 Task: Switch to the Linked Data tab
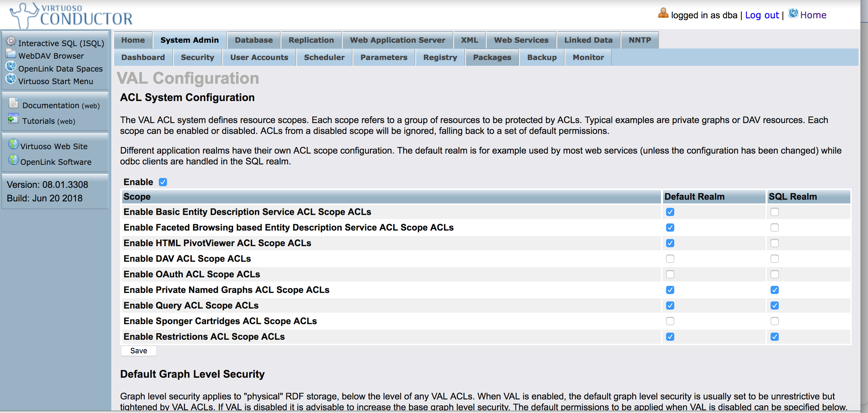click(588, 40)
